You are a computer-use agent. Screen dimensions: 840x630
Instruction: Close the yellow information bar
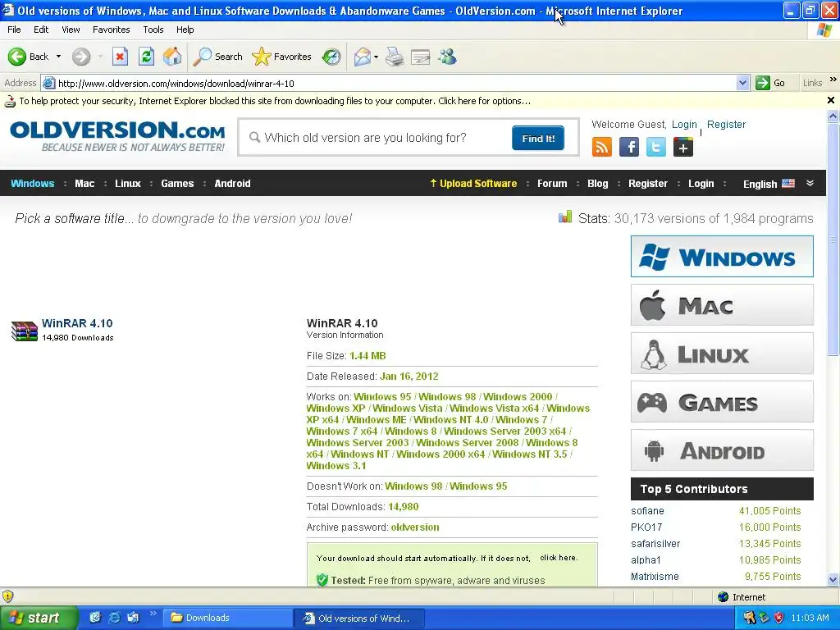pyautogui.click(x=831, y=100)
